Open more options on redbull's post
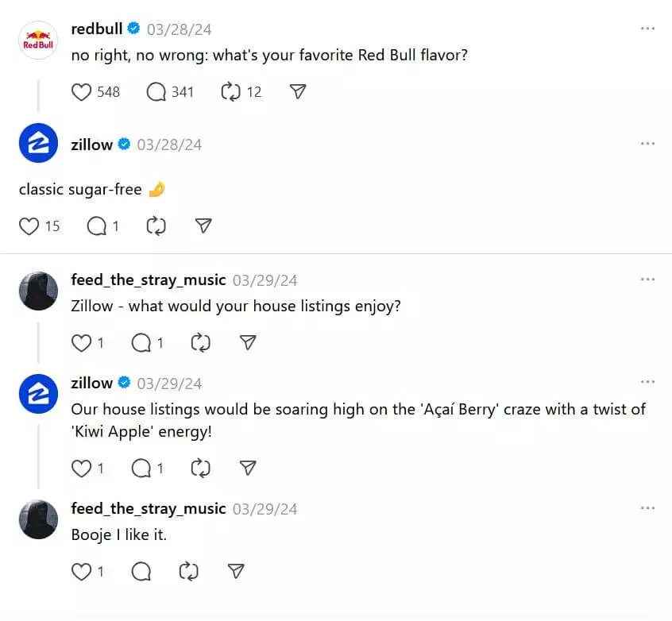The width and height of the screenshot is (672, 621). click(x=647, y=28)
